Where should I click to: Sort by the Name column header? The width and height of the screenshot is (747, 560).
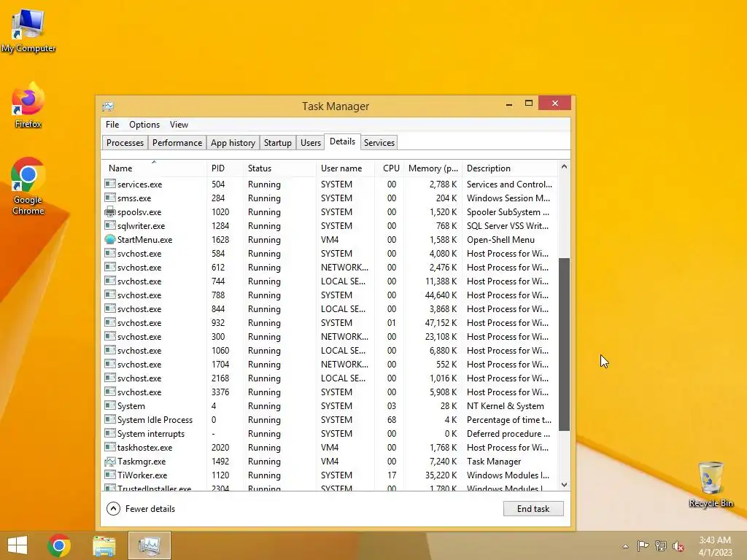point(154,168)
